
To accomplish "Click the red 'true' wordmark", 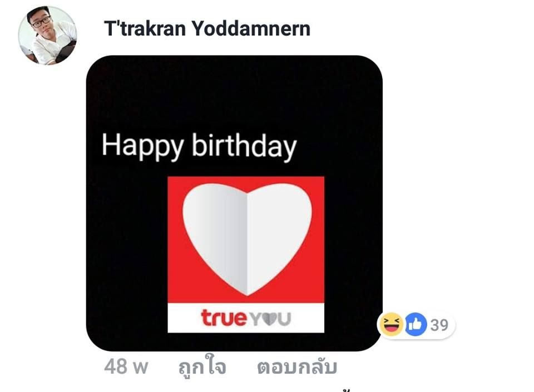I will click(x=224, y=318).
